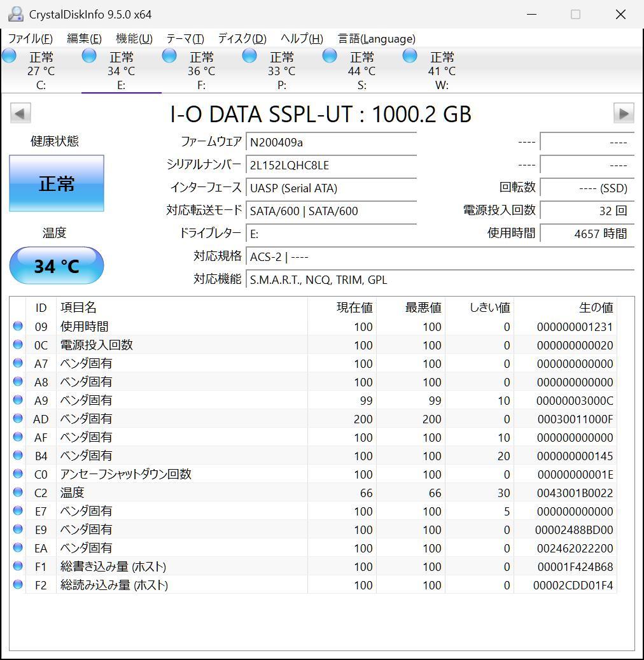Open the 言語(Language) menu
Screen dimensions: 644x660
[x=377, y=39]
